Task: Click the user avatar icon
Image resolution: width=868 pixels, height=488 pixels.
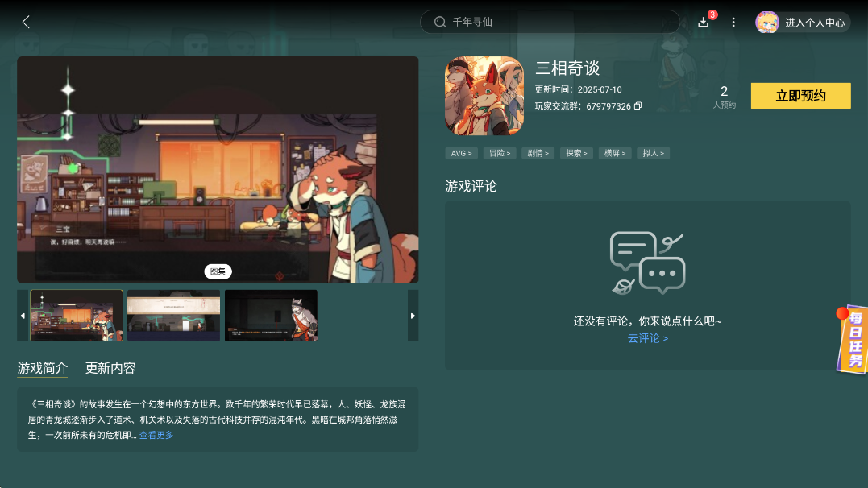Action: [767, 22]
